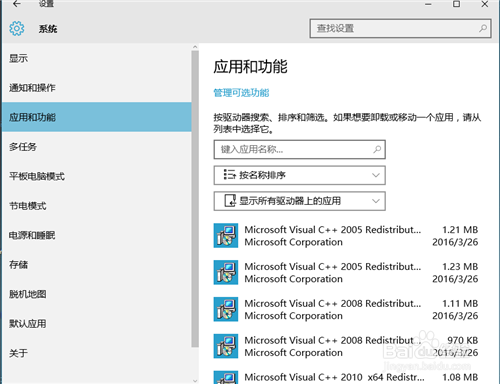Select 脱机地图 in the sidebar
This screenshot has width=500, height=384.
click(97, 294)
